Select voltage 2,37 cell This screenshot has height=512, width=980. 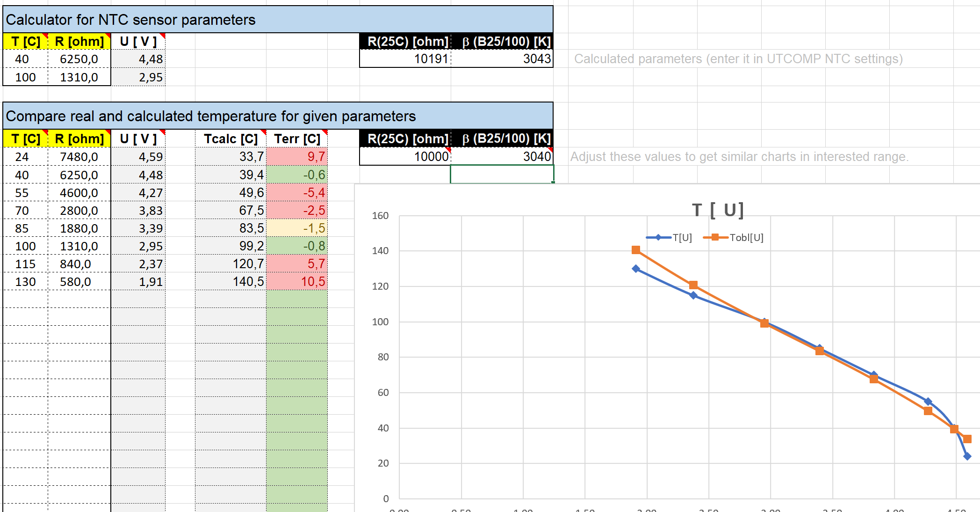[x=138, y=263]
